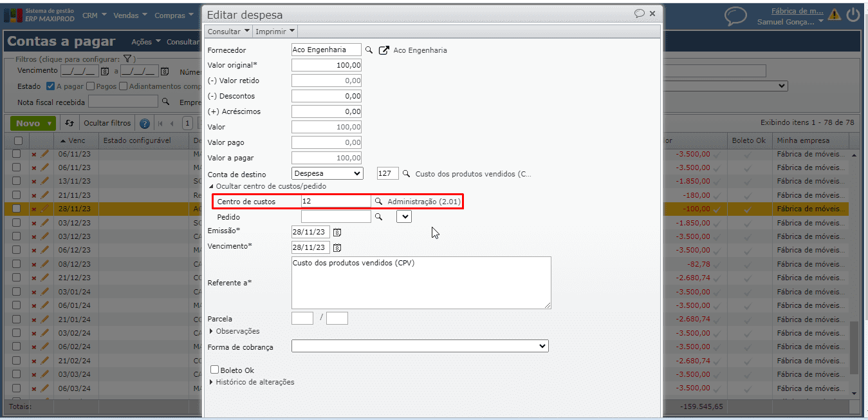Click the Nota fiscal recebida search magnifier

coord(165,101)
